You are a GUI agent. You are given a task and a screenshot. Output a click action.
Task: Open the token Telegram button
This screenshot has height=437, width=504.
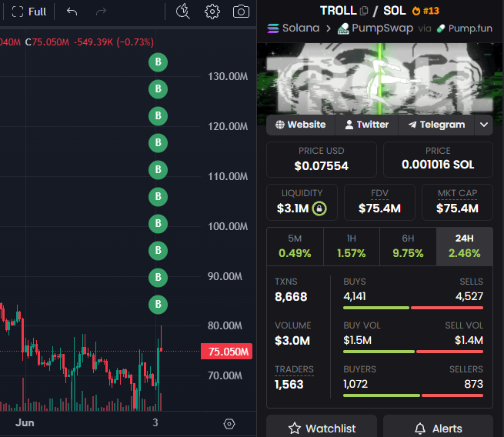coord(436,125)
